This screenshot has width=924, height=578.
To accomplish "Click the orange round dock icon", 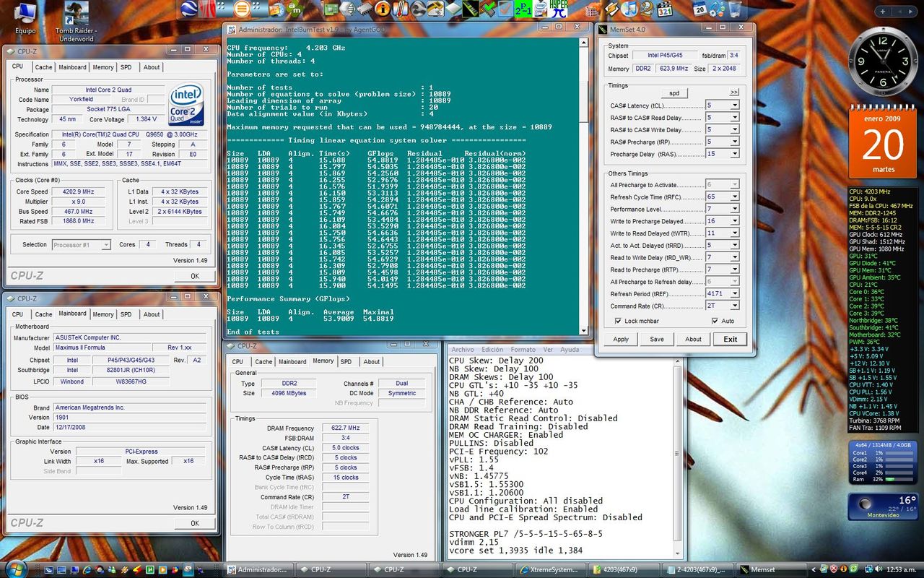I will coord(242,9).
